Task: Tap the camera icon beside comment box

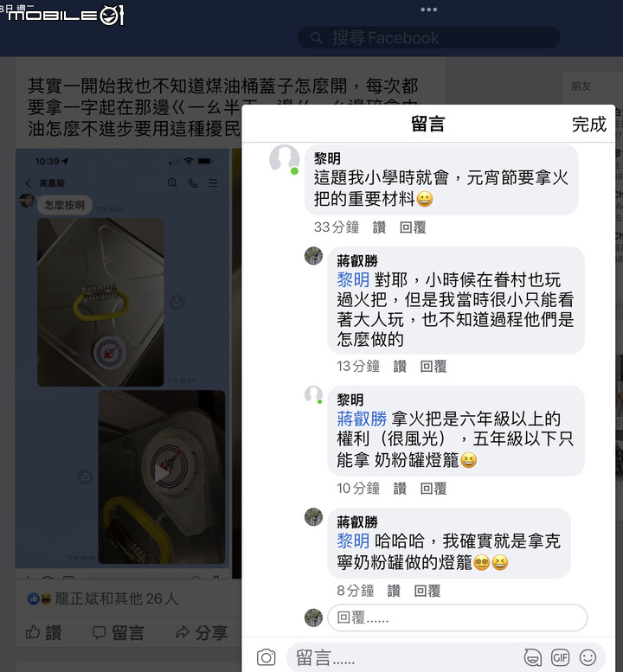Action: pyautogui.click(x=266, y=657)
